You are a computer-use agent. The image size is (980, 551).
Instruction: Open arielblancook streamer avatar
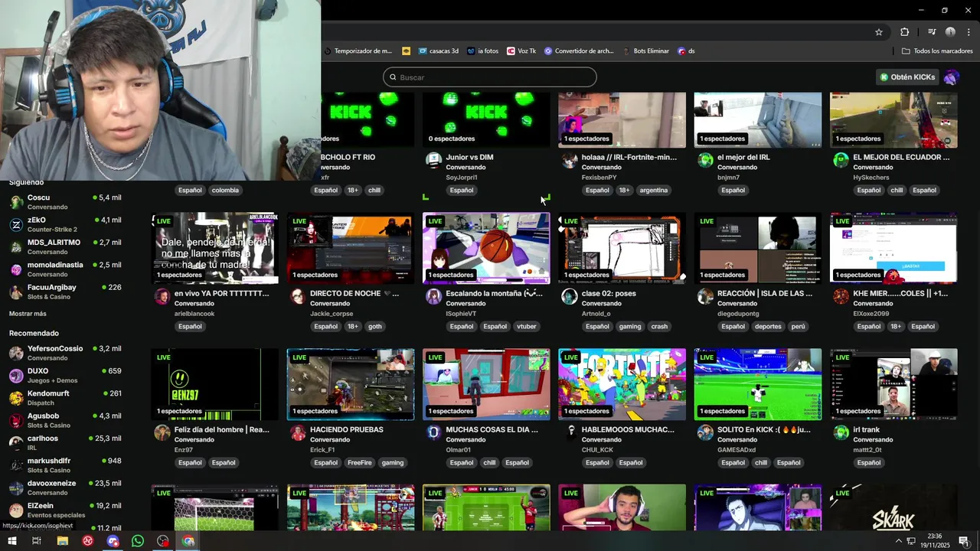(x=162, y=297)
